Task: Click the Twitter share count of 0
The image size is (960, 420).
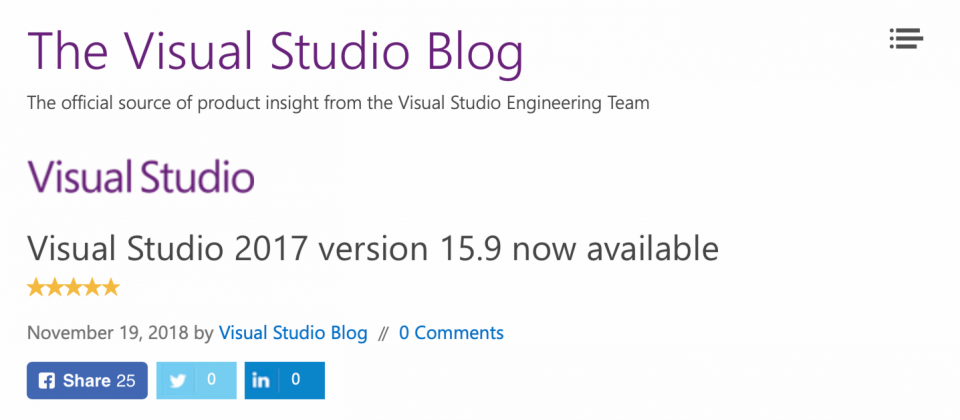Action: (211, 381)
